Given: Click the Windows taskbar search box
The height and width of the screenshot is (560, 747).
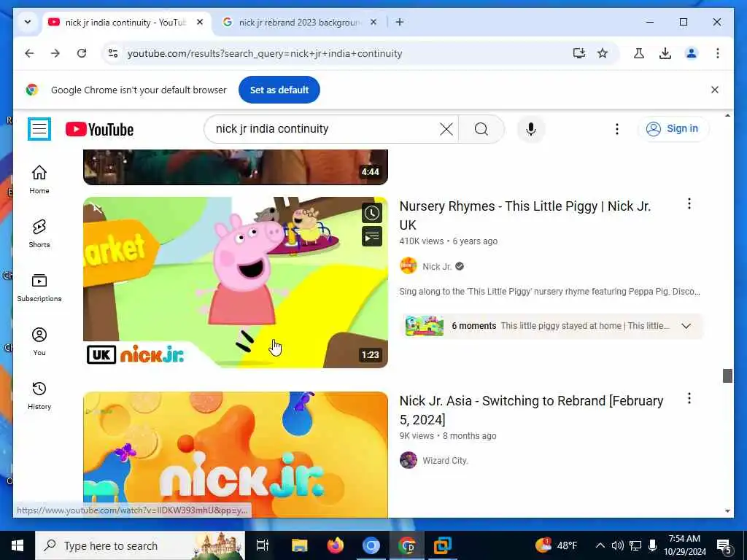Looking at the screenshot, I should [140, 545].
